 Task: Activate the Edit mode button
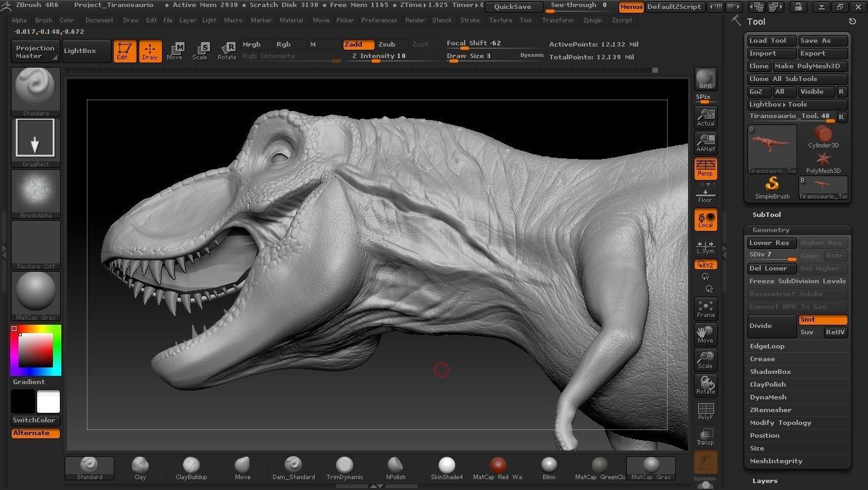(x=124, y=51)
